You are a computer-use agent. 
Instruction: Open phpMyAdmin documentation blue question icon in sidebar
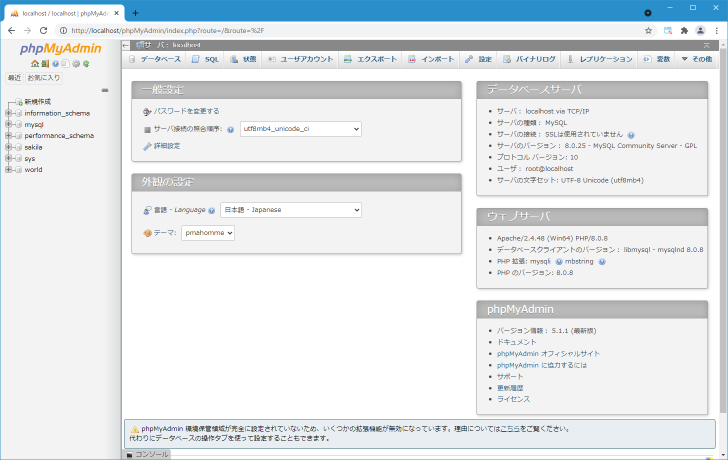pyautogui.click(x=55, y=64)
